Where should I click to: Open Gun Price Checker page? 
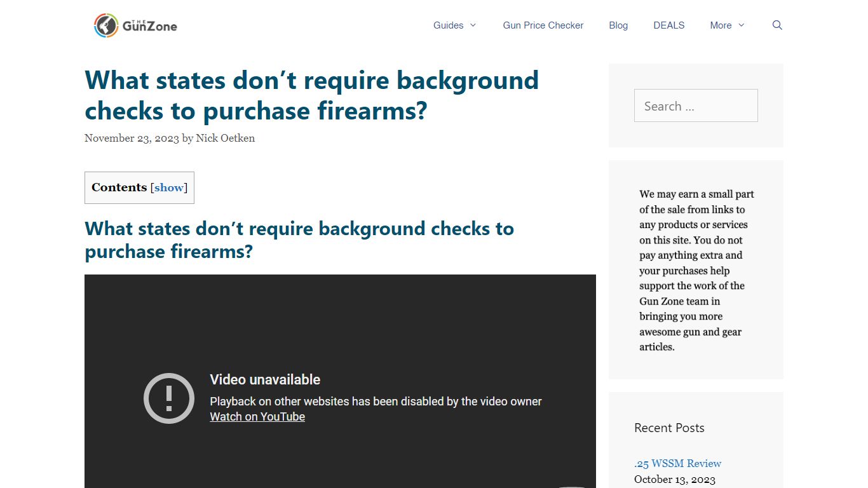tap(543, 25)
